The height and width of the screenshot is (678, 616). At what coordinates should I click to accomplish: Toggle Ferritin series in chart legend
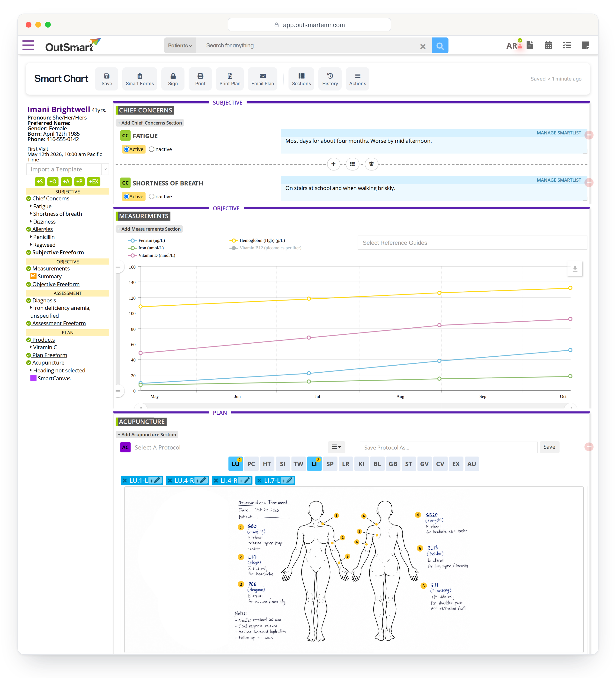[x=147, y=240]
